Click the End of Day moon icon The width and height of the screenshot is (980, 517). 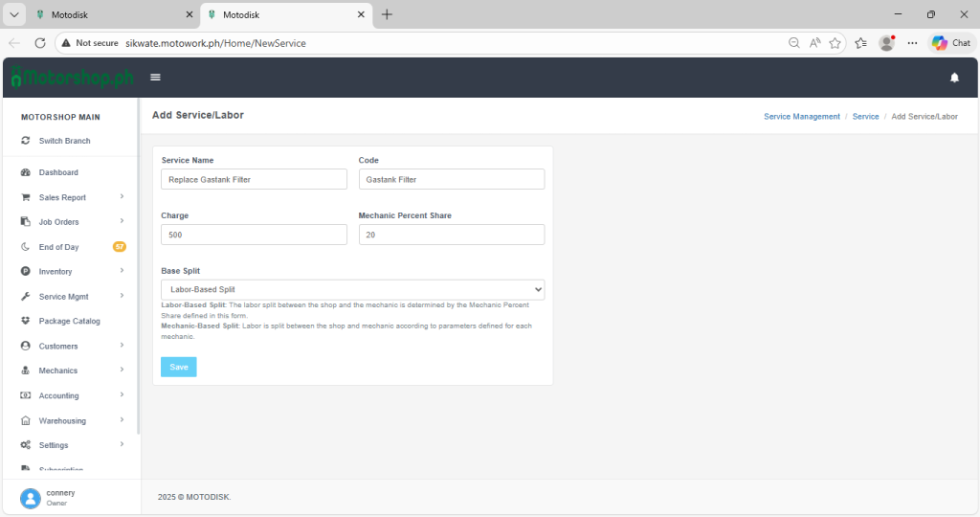click(x=26, y=247)
